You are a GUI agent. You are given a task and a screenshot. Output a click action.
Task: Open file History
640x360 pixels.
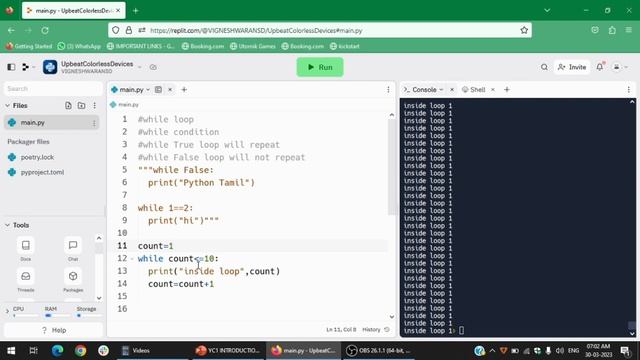376,329
